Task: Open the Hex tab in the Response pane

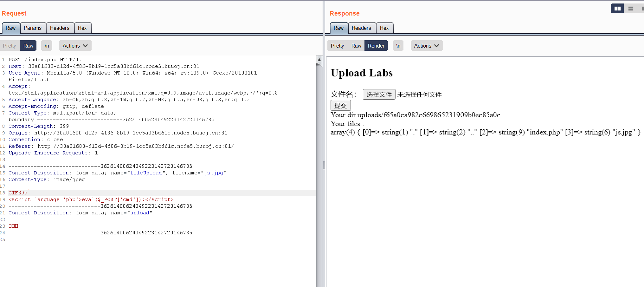Action: coord(384,28)
